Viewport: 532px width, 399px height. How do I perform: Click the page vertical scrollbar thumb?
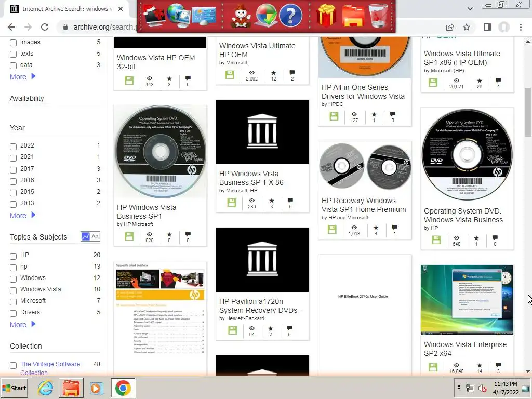coord(528,112)
